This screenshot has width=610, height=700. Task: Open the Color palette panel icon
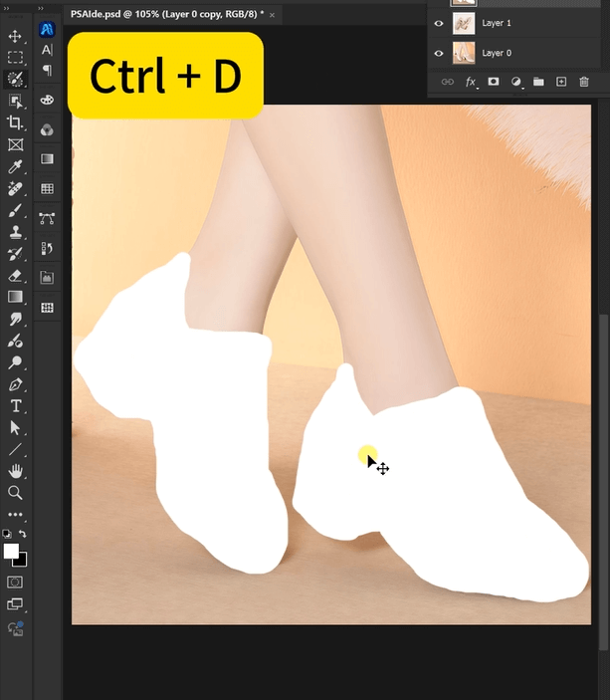(x=47, y=100)
